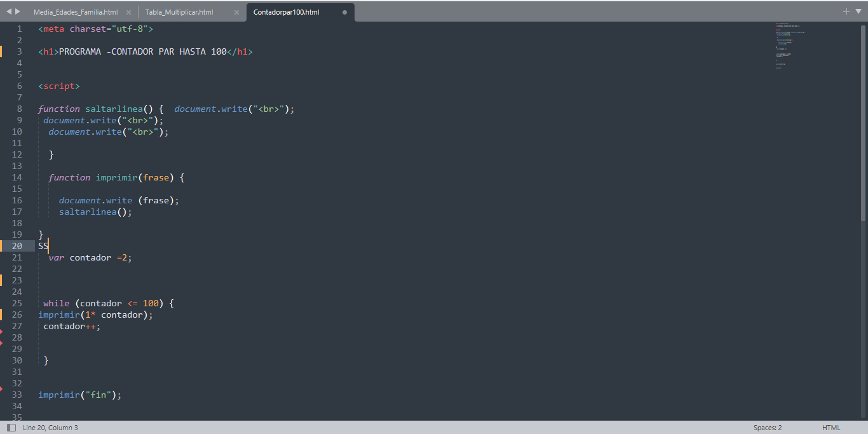
Task: Change the HTML syntax in the status bar
Action: click(x=831, y=428)
